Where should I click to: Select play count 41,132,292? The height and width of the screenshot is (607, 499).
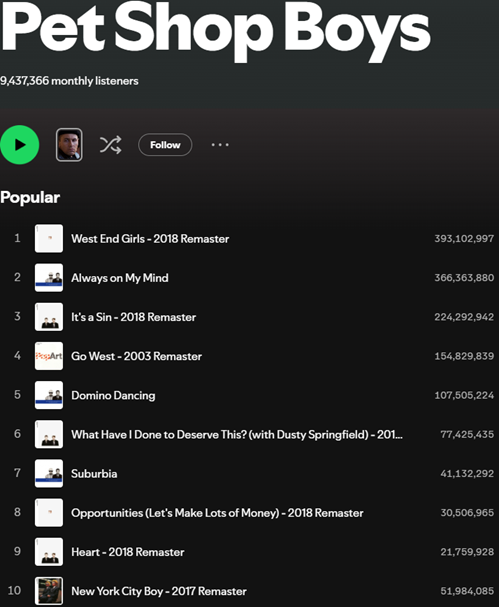[467, 473]
